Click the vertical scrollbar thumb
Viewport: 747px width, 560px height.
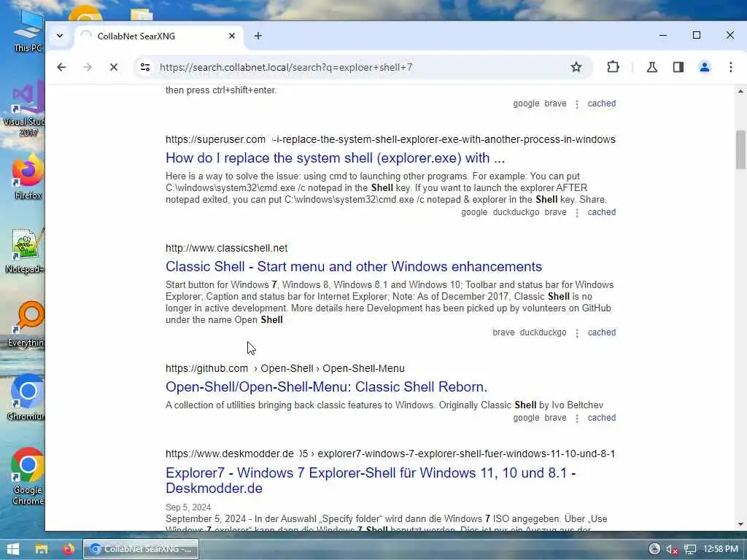pyautogui.click(x=740, y=149)
